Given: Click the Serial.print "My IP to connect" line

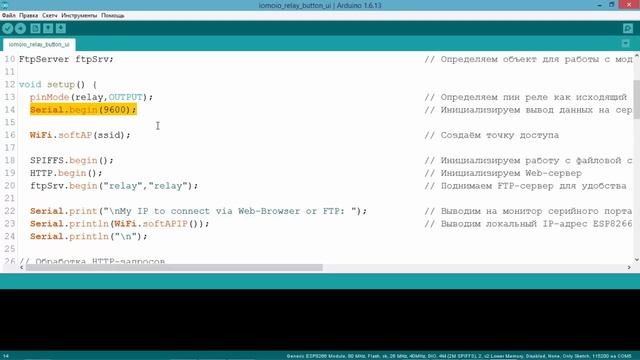Looking at the screenshot, I should (x=198, y=211).
